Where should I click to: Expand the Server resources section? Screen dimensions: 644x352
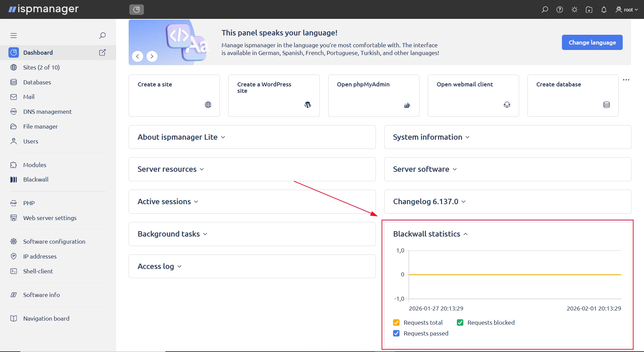point(171,169)
